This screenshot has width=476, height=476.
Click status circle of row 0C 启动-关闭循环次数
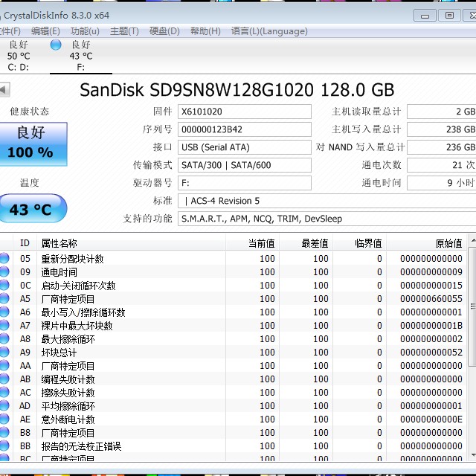4,285
